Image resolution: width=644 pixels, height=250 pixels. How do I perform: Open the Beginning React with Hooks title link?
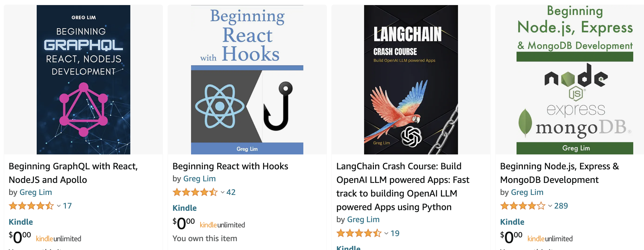click(x=230, y=166)
